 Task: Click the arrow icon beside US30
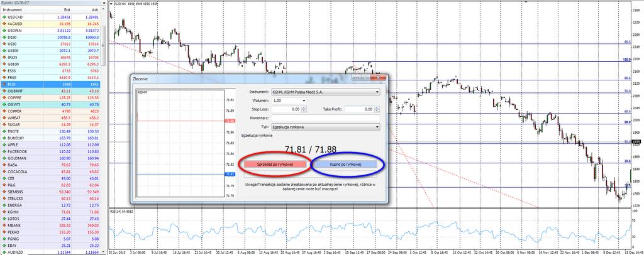(4, 44)
